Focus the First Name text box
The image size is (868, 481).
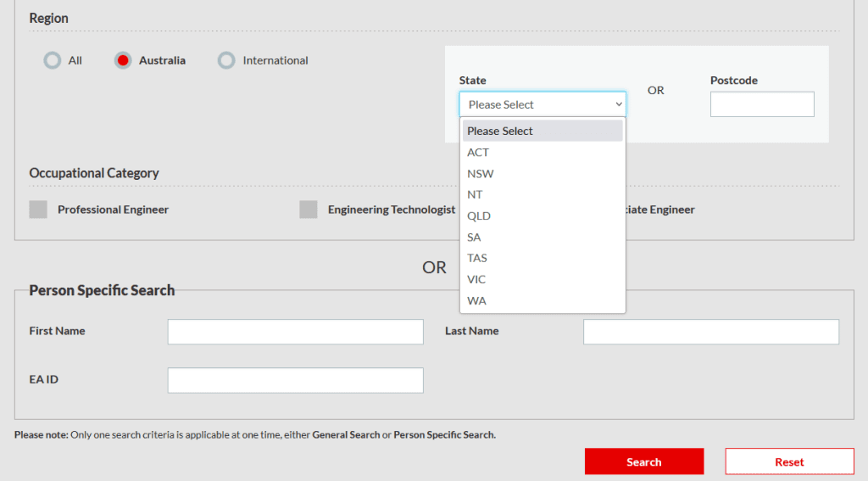(296, 332)
